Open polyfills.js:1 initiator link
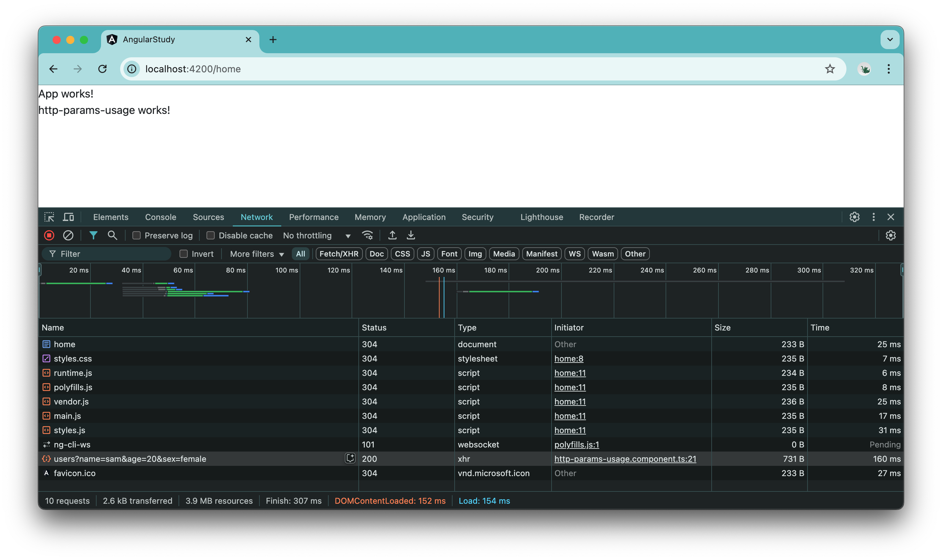942x560 pixels. [576, 444]
